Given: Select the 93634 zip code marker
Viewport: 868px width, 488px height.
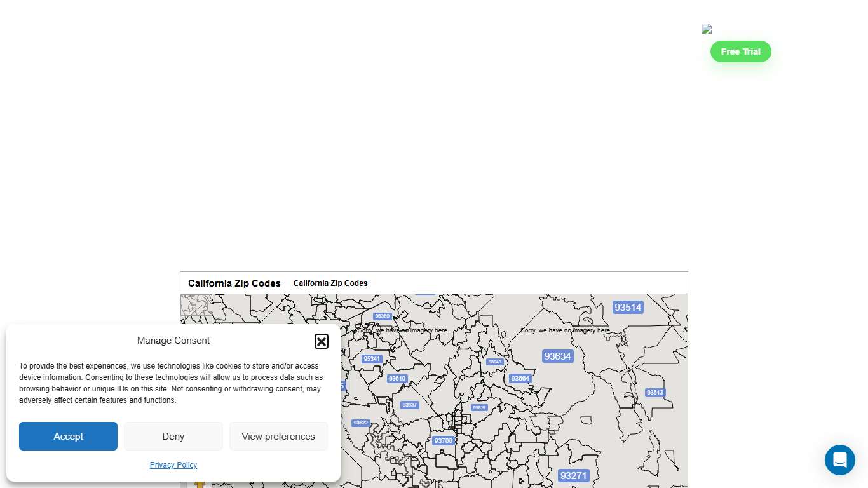Looking at the screenshot, I should (x=557, y=356).
